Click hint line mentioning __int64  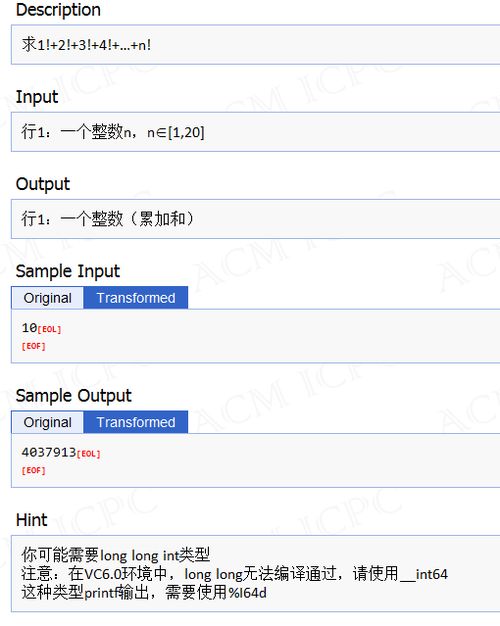[x=234, y=574]
